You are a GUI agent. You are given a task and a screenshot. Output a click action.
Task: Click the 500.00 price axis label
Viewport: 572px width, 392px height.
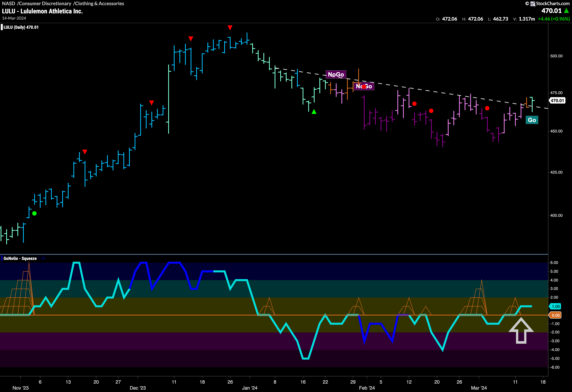pos(556,56)
